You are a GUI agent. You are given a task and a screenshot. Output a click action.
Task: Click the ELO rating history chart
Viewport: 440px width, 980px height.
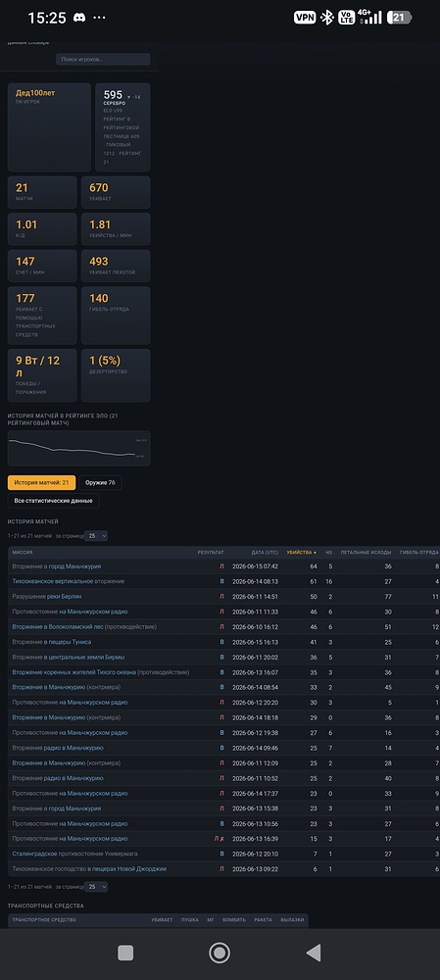[78, 448]
